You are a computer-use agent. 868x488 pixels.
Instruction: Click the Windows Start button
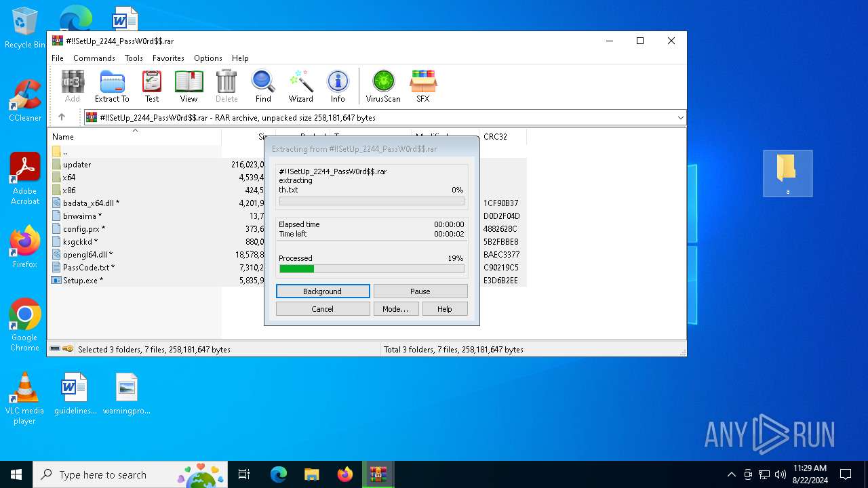pos(16,474)
